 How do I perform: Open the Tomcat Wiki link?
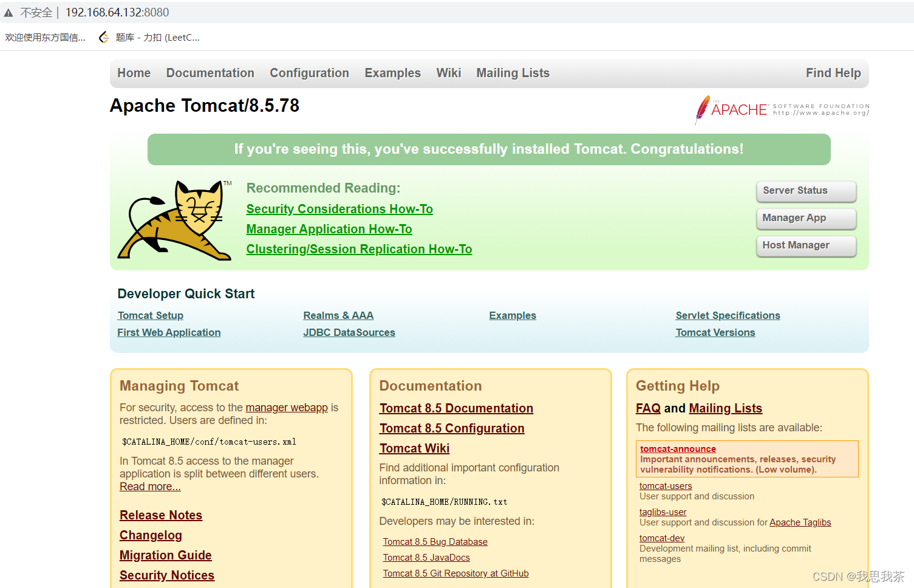pos(414,448)
